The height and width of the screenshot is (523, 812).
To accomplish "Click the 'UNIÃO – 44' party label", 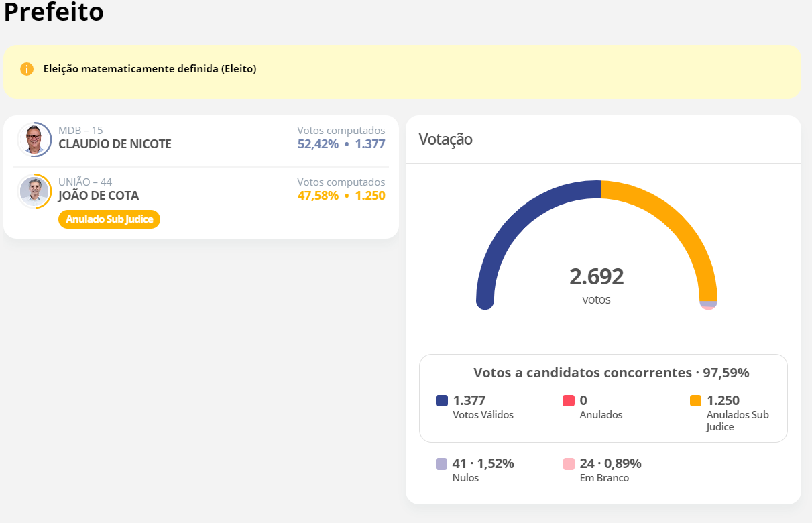I will point(85,182).
